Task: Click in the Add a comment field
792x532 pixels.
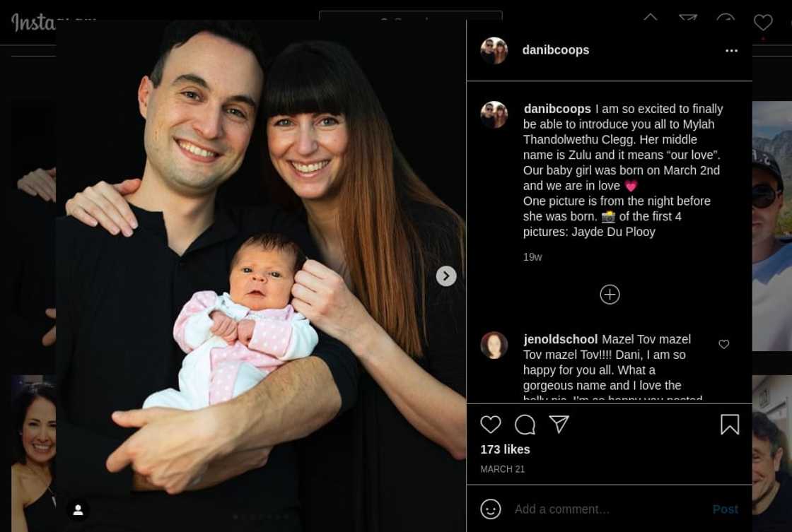Action: [x=609, y=509]
